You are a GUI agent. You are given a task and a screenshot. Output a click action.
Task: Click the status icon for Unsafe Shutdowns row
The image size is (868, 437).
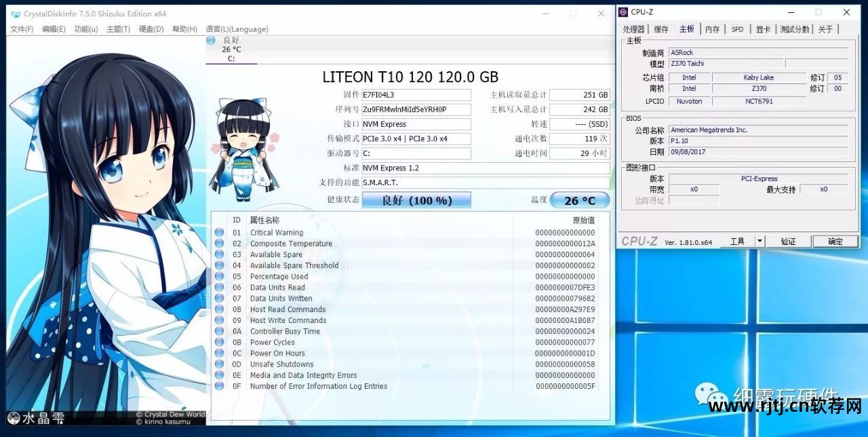[219, 364]
